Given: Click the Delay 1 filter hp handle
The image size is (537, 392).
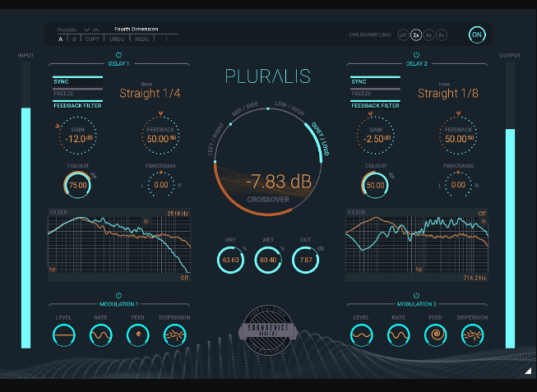Looking at the screenshot, I should pos(52,269).
